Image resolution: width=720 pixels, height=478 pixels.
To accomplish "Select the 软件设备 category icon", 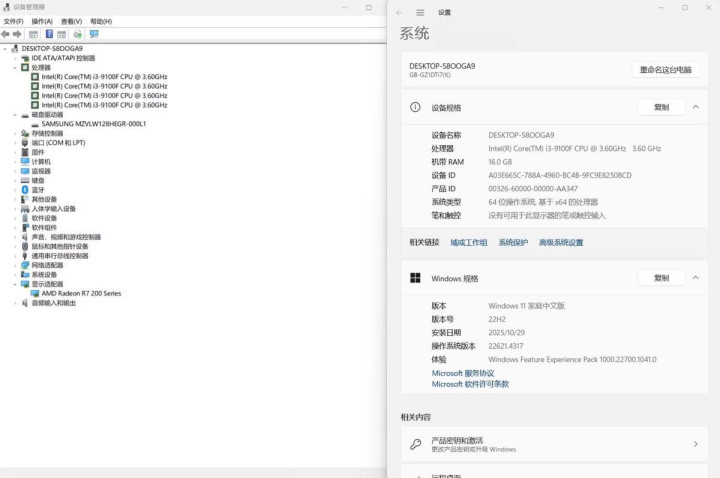I will point(25,218).
